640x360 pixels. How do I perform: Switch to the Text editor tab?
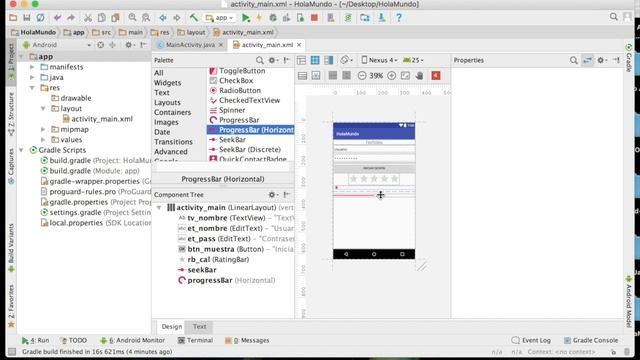pos(200,327)
